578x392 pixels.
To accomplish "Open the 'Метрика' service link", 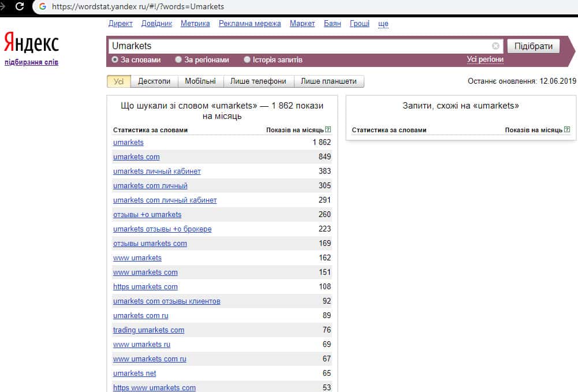I will (x=195, y=24).
